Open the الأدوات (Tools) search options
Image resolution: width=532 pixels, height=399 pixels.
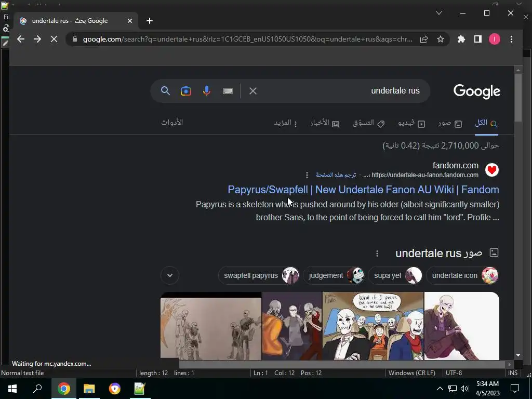point(172,123)
